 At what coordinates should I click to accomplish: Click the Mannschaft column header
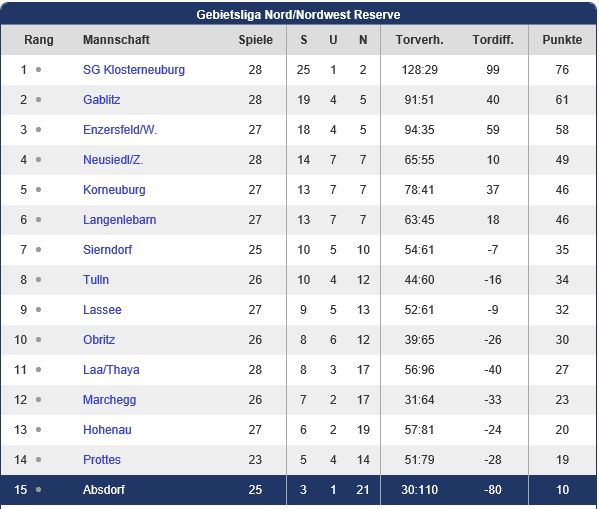click(x=117, y=40)
